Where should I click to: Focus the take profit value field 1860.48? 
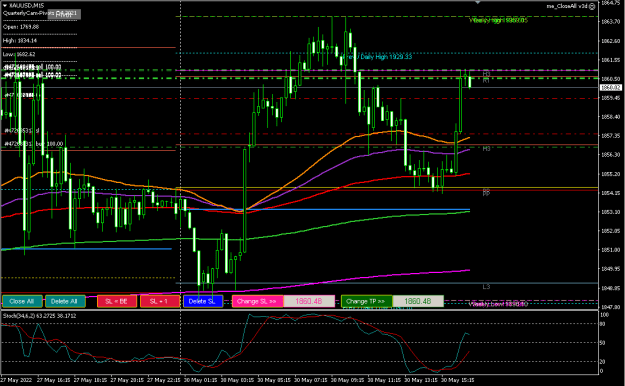click(x=418, y=301)
